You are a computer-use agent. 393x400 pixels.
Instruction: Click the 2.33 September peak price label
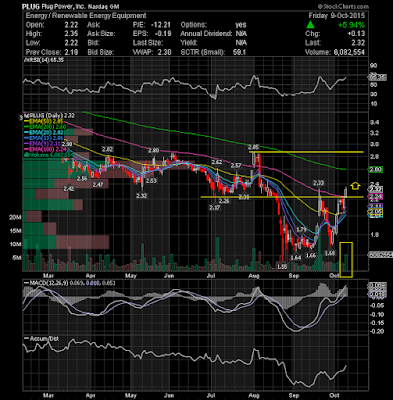pos(318,183)
